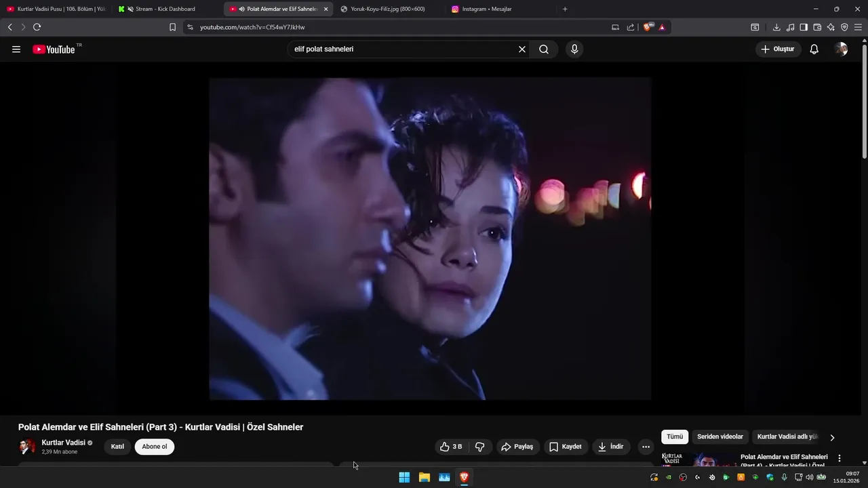Open Windows Security tray shield icon
The height and width of the screenshot is (488, 868).
coord(770,477)
